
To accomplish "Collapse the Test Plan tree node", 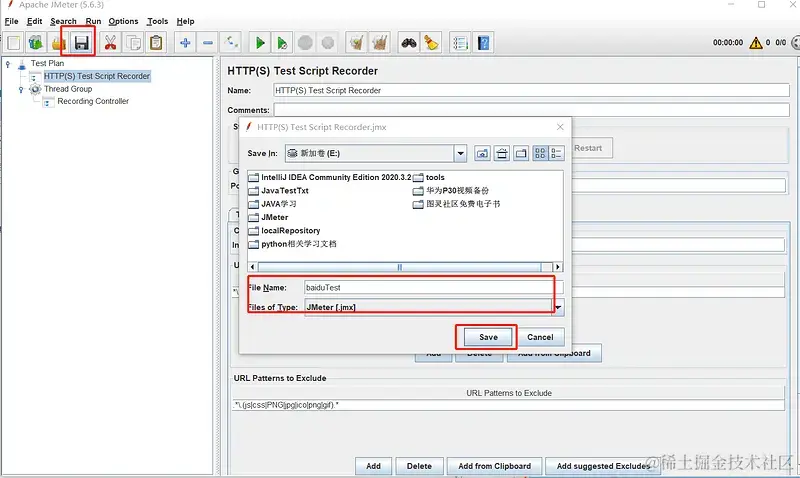I will (x=8, y=64).
